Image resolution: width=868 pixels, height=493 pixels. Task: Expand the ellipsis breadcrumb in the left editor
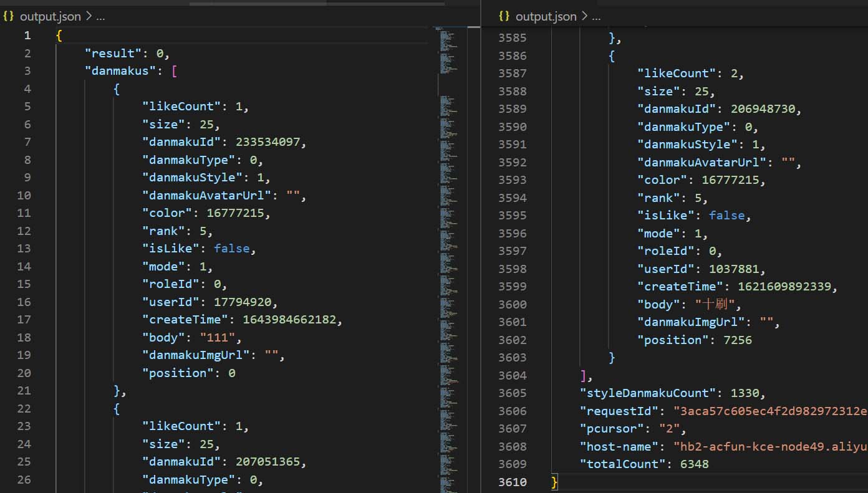(x=100, y=16)
